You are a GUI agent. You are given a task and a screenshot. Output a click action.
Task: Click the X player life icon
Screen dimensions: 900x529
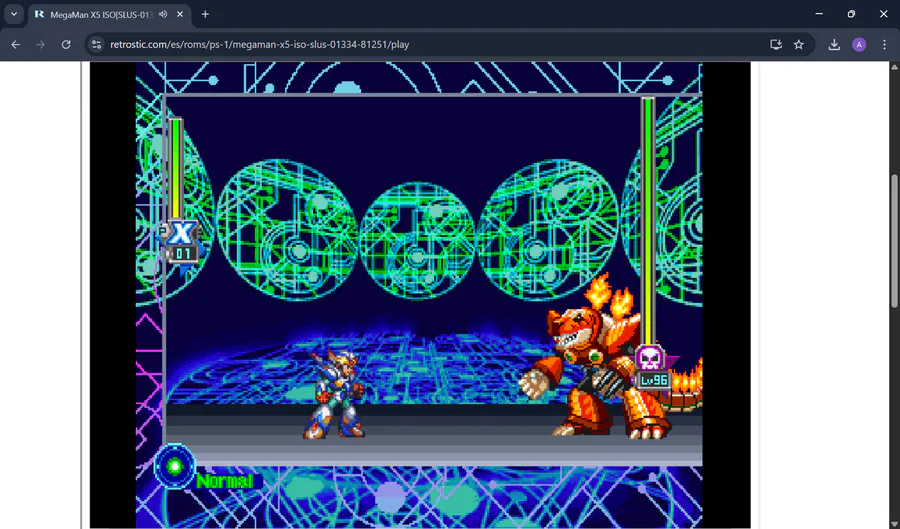coord(182,233)
